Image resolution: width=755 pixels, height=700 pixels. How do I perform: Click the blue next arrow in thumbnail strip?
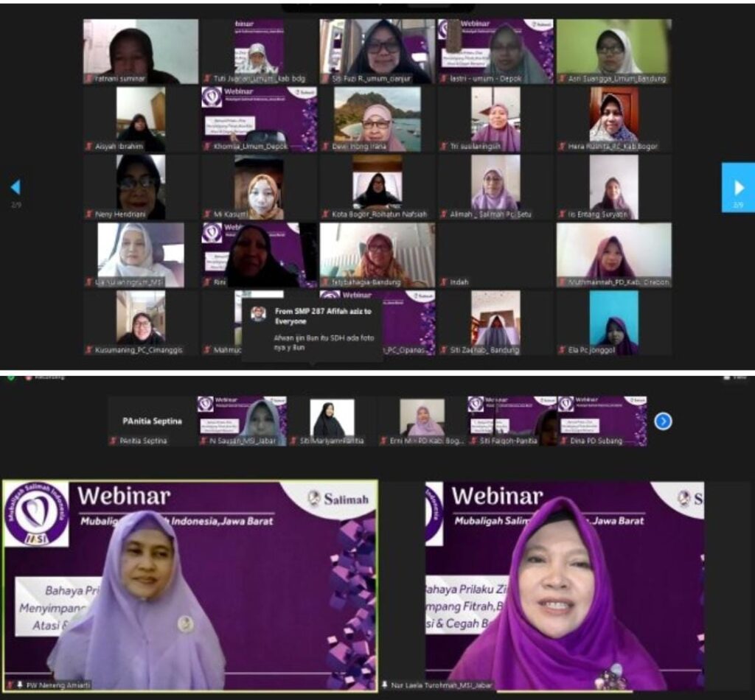[x=663, y=421]
